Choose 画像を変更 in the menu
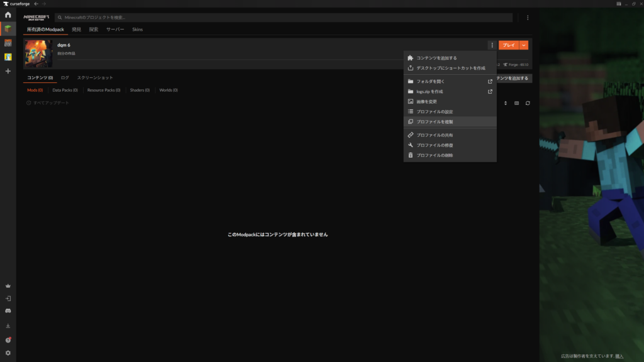The height and width of the screenshot is (362, 644). coord(450,101)
